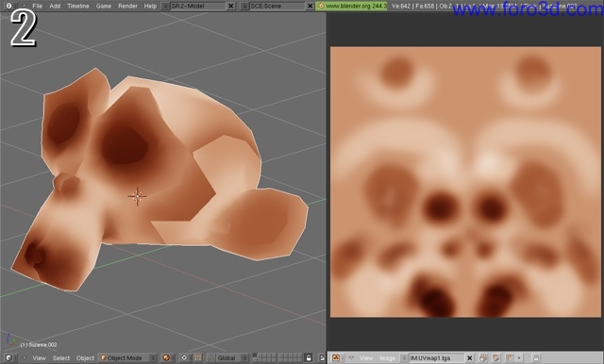Collapse the top header menus with the arrow
The image size is (604, 364).
tap(24, 6)
